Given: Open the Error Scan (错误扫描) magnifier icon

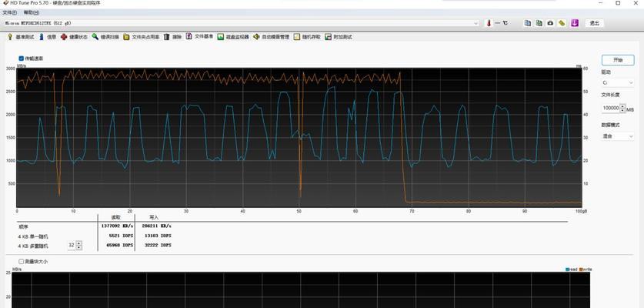Looking at the screenshot, I should (95, 37).
